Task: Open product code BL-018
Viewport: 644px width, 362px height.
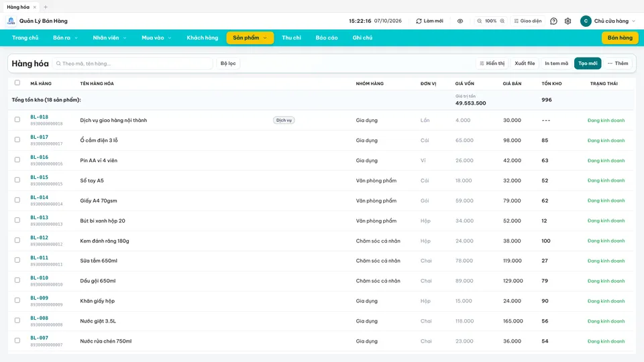Action: (39, 117)
